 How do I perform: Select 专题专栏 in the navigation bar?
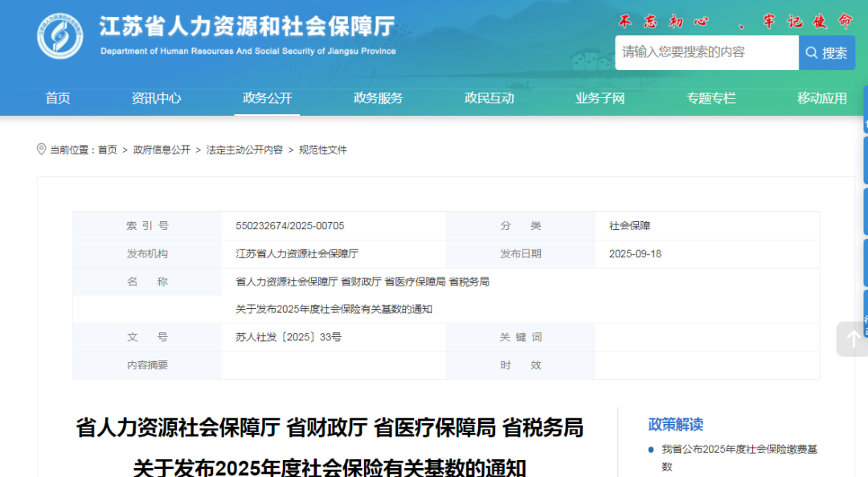[x=710, y=98]
